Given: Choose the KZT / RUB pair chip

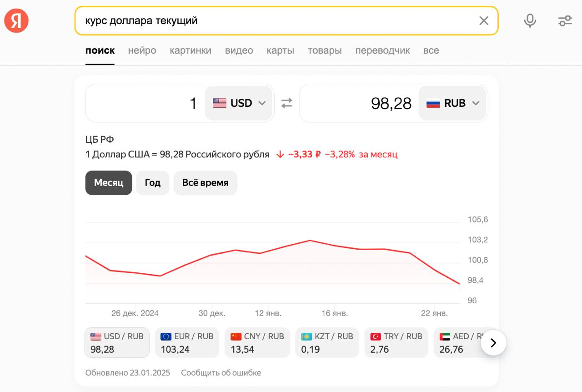Looking at the screenshot, I should [327, 342].
